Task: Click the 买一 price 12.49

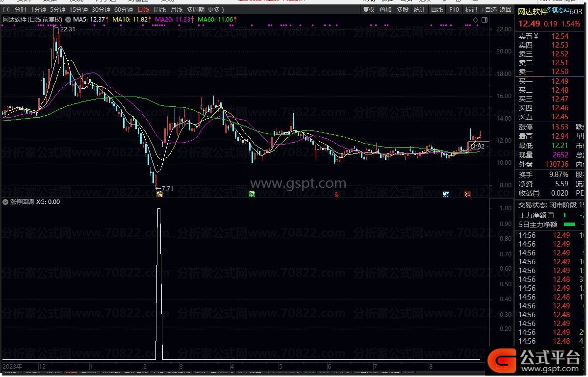Action: coord(560,81)
